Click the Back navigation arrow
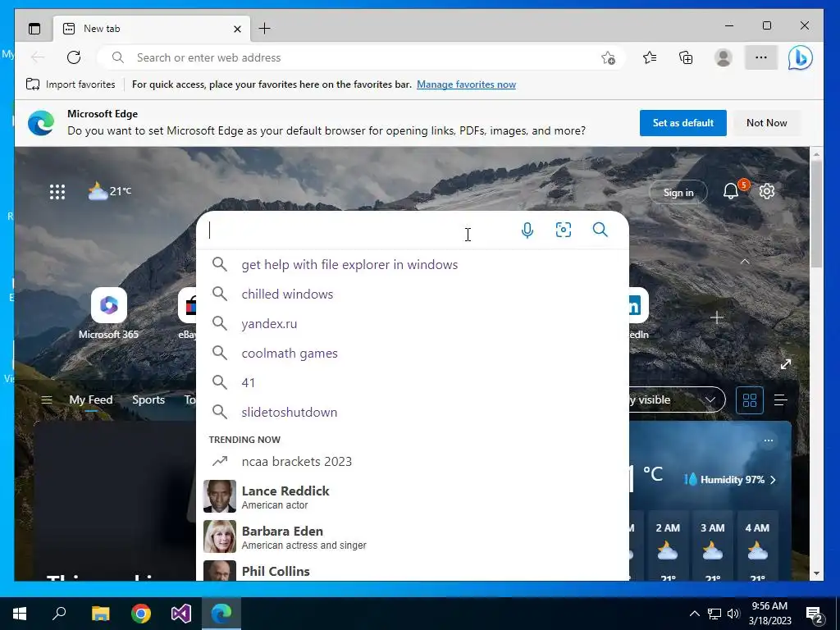The height and width of the screenshot is (630, 840). (38, 57)
